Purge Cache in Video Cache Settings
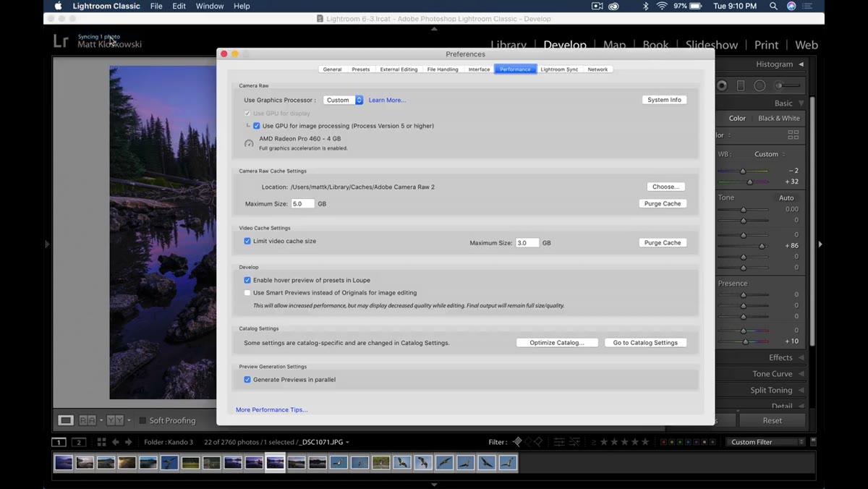The height and width of the screenshot is (489, 868). click(x=663, y=243)
